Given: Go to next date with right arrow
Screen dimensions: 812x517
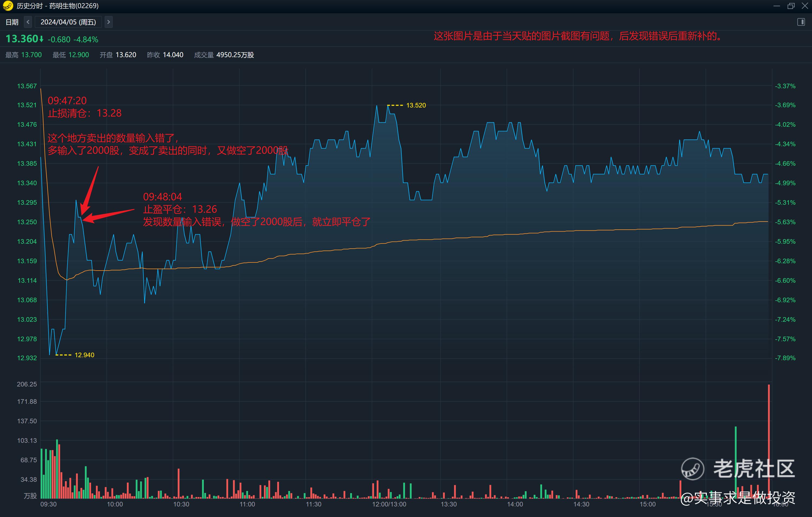Looking at the screenshot, I should [108, 22].
